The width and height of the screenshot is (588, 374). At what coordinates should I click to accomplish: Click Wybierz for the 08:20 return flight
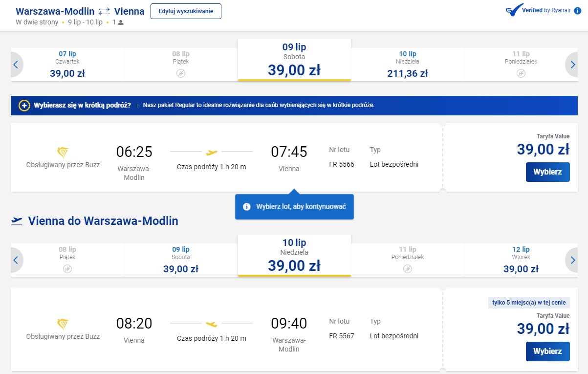[x=547, y=352]
